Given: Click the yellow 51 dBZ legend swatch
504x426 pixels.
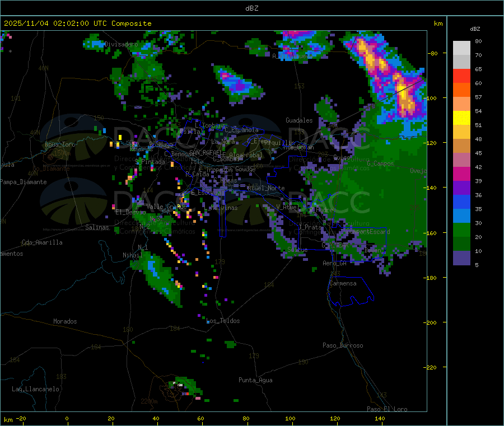Looking at the screenshot, I should [x=461, y=118].
